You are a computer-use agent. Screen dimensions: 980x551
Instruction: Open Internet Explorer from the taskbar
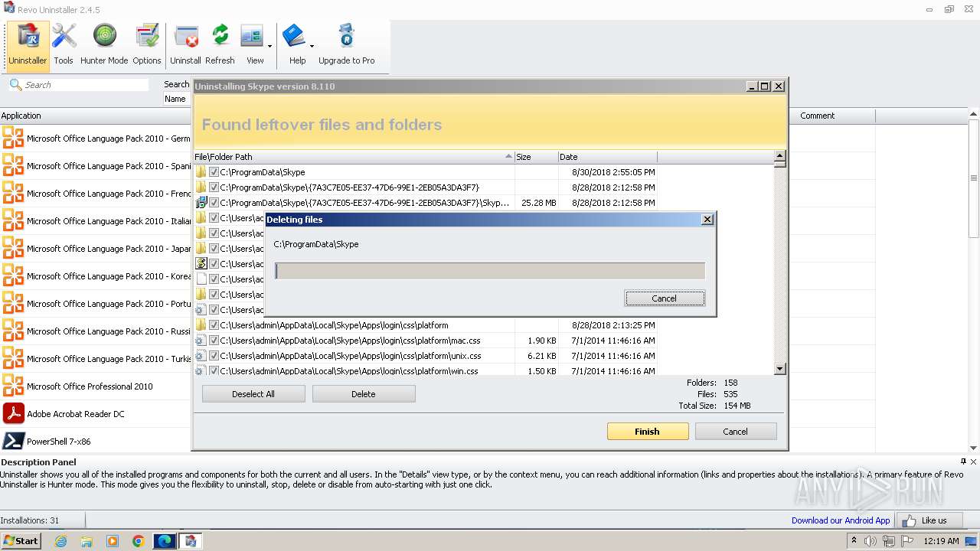60,541
